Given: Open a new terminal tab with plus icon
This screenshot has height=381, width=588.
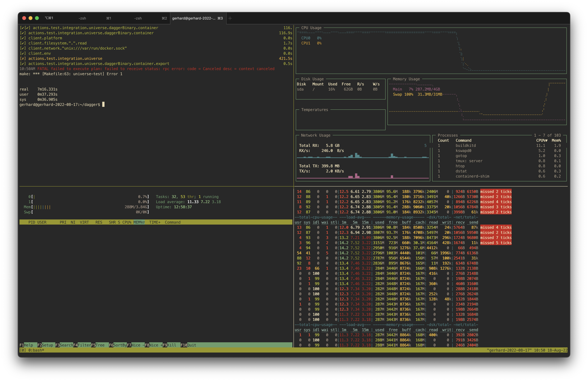Looking at the screenshot, I should (x=230, y=18).
